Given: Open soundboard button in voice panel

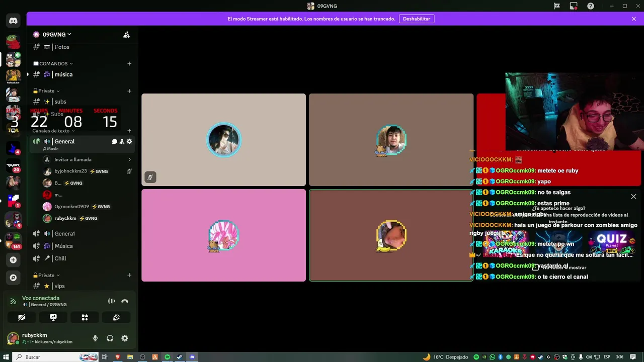Looking at the screenshot, I should 116,317.
